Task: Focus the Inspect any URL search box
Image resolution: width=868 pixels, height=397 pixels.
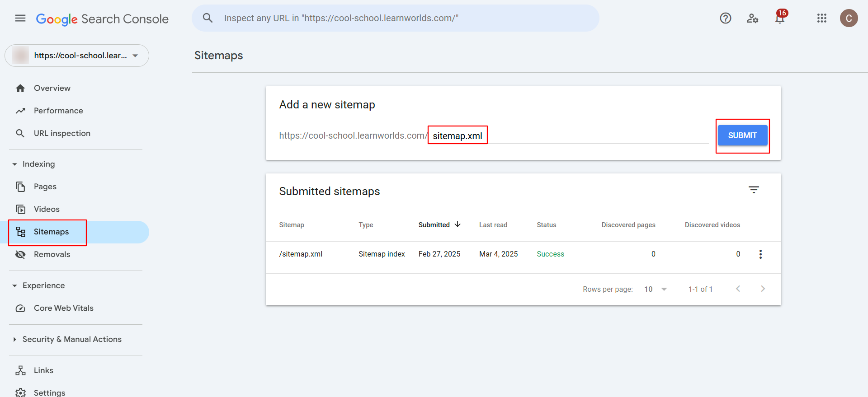Action: 396,18
